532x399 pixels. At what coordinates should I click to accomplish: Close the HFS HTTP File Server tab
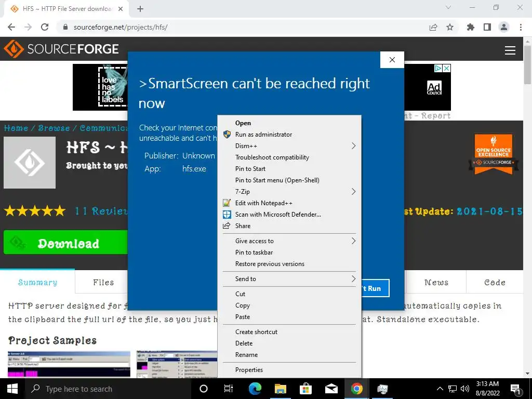pos(121,9)
